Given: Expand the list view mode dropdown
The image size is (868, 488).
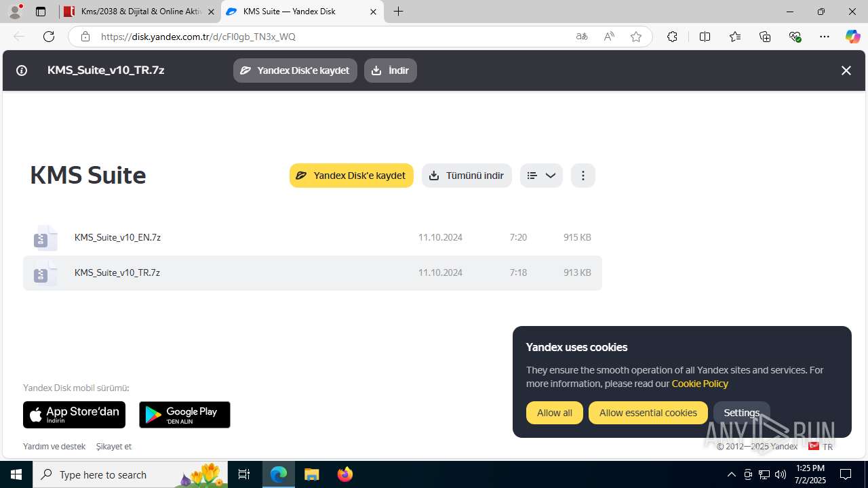Looking at the screenshot, I should [541, 176].
